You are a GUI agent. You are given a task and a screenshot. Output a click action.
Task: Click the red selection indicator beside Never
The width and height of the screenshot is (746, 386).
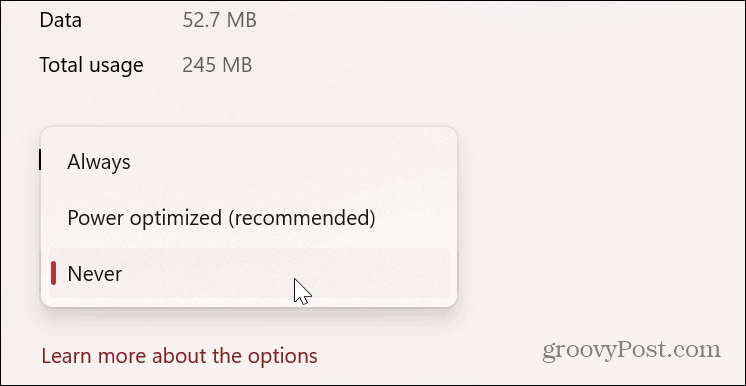[x=53, y=274]
